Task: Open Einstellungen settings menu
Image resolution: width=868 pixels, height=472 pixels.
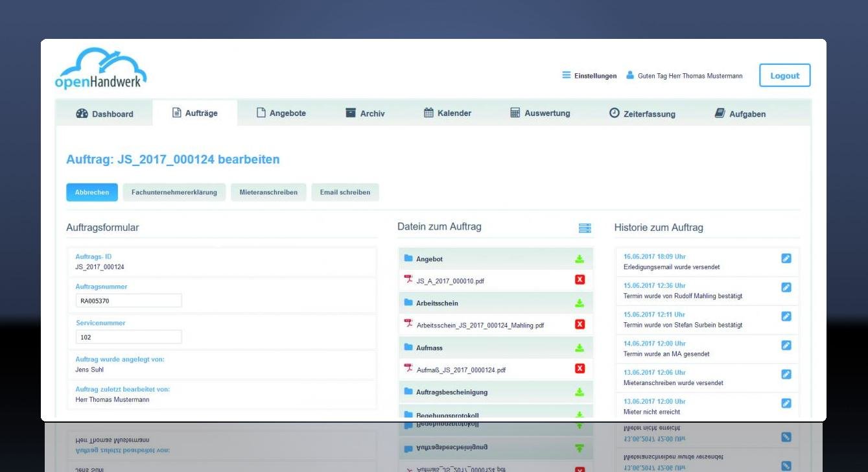Action: pyautogui.click(x=589, y=75)
